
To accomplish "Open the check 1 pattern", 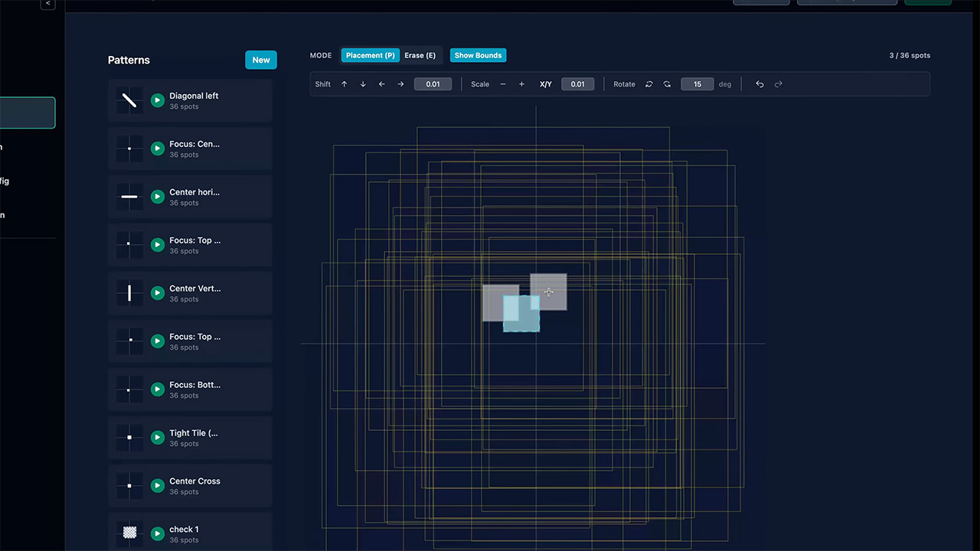I will [184, 530].
